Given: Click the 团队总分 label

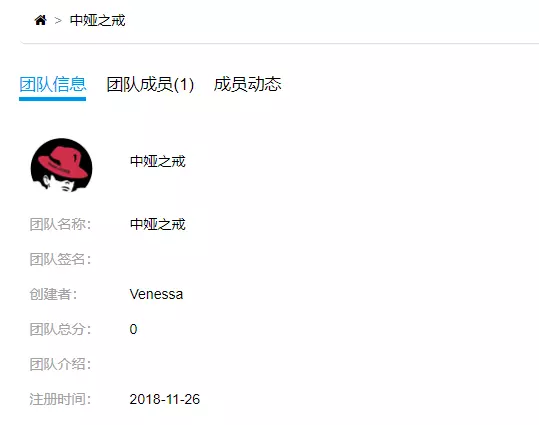Looking at the screenshot, I should [x=60, y=329].
